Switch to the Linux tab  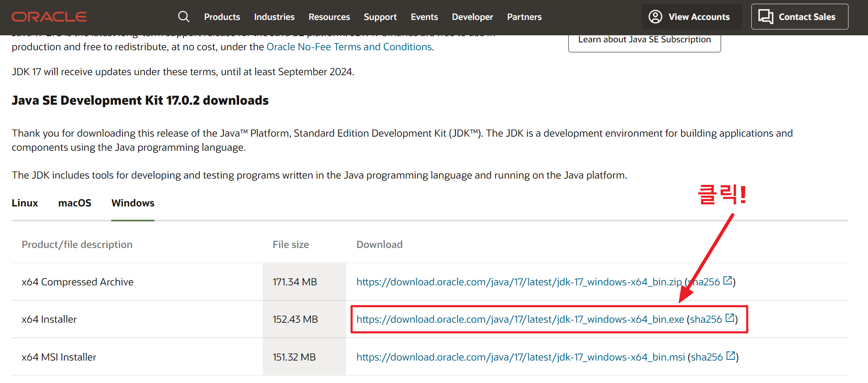coord(25,203)
